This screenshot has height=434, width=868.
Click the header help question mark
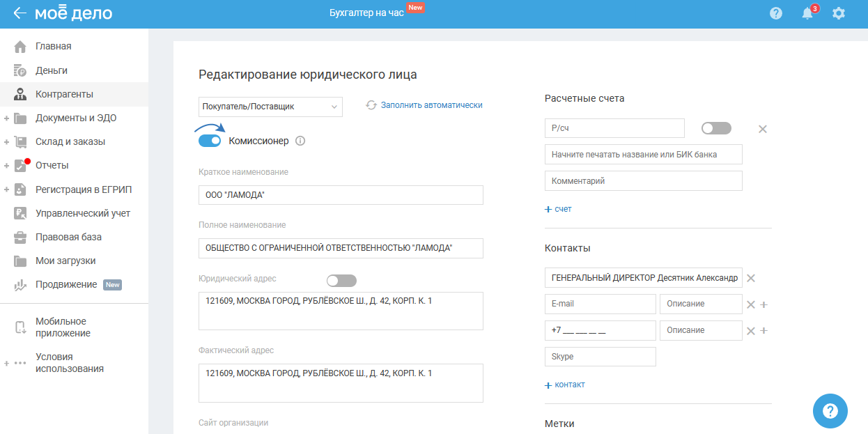(776, 13)
